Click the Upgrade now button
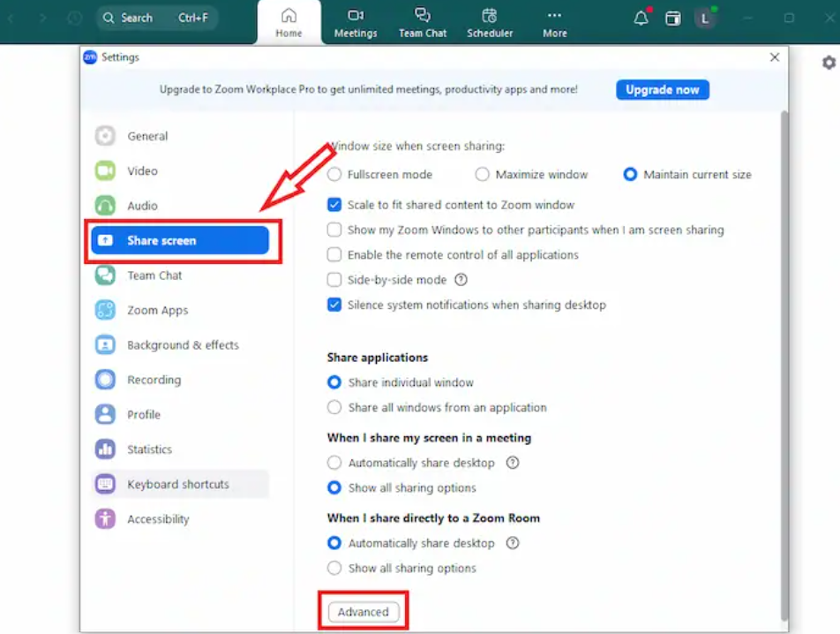The height and width of the screenshot is (634, 840). (663, 89)
